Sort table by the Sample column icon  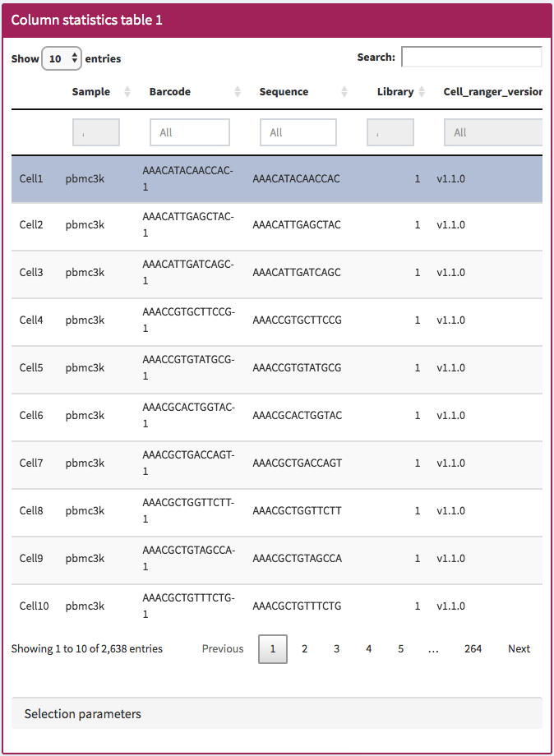(127, 92)
